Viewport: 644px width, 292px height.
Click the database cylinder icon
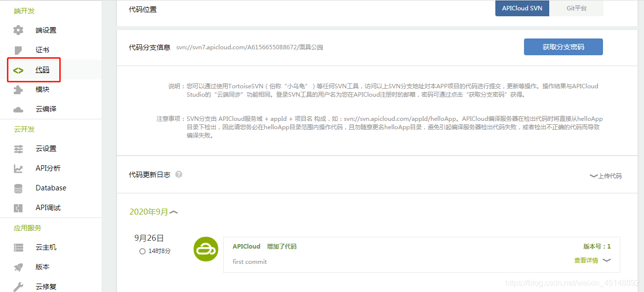pos(18,188)
